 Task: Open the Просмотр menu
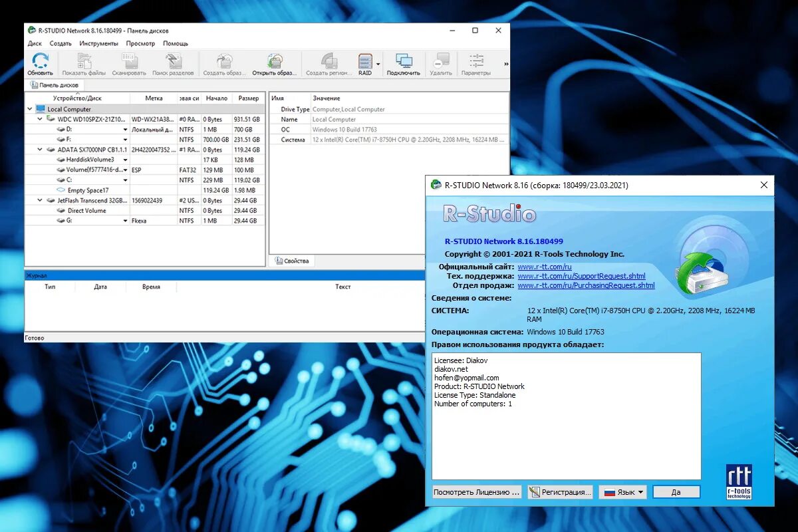pyautogui.click(x=140, y=43)
